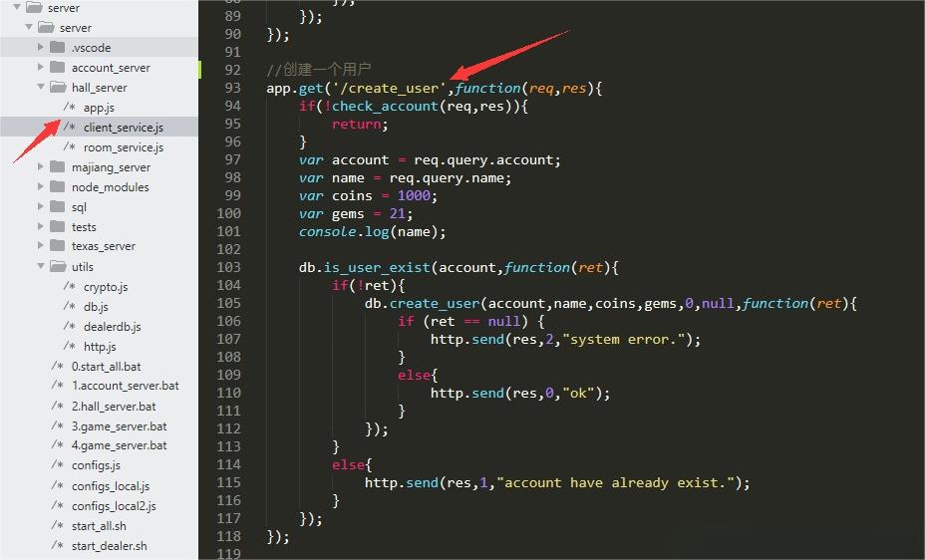Click the coins value 1000

tap(414, 195)
